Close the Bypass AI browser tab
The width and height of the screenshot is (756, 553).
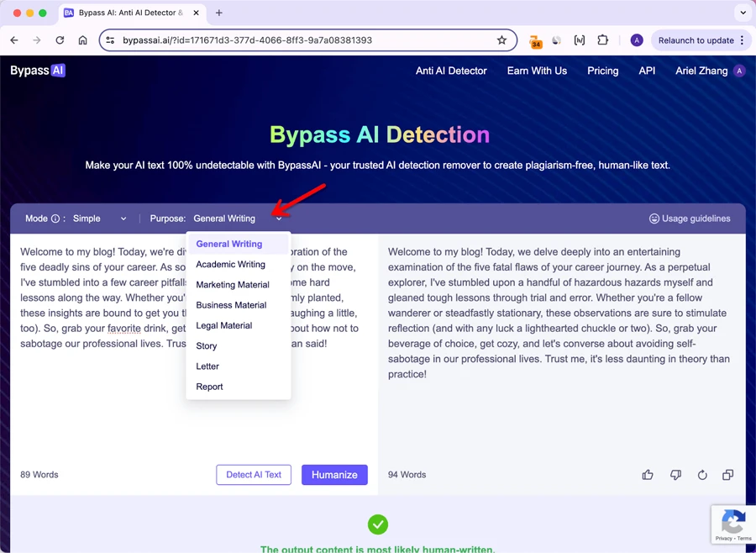[197, 13]
